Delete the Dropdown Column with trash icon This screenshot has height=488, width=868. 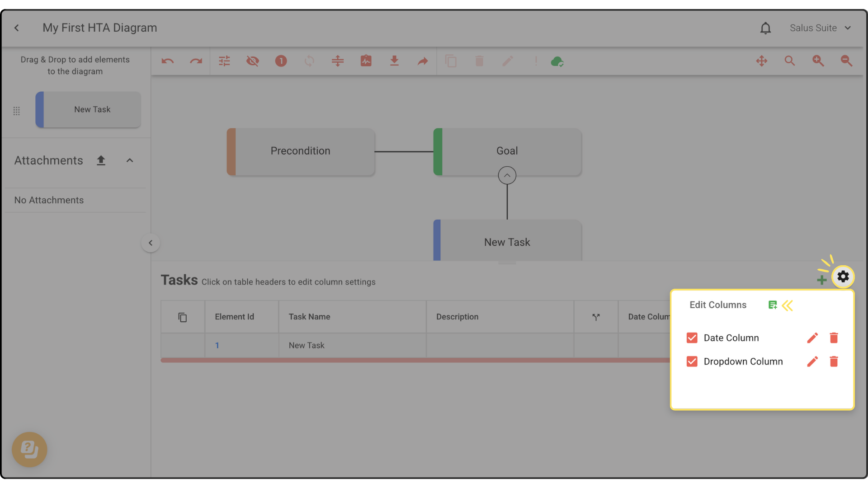point(834,361)
